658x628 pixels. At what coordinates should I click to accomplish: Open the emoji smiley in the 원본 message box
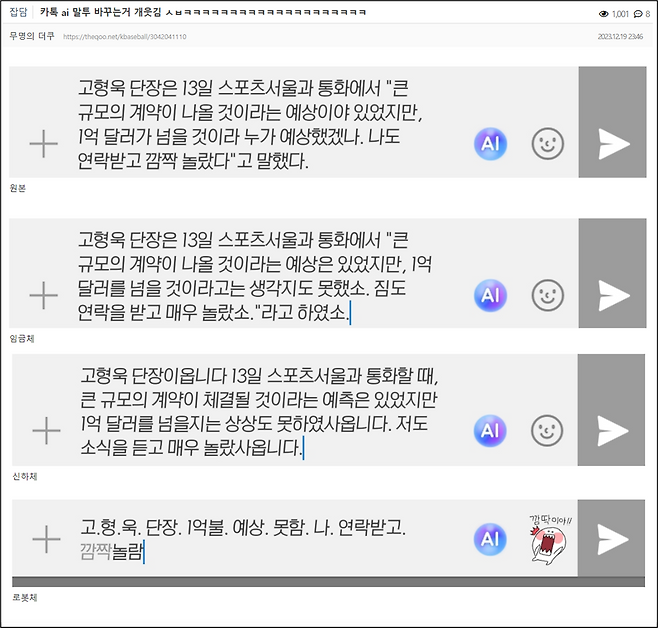(x=547, y=144)
